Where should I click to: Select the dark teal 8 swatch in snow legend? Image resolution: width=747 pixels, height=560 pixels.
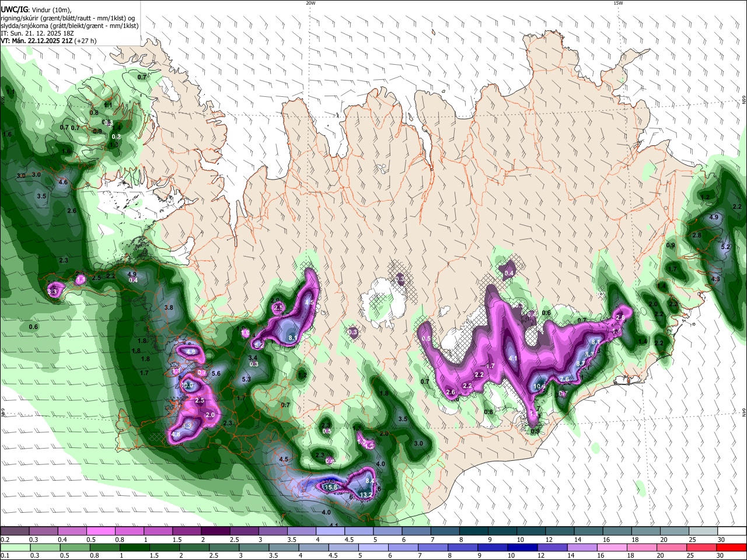[474, 531]
